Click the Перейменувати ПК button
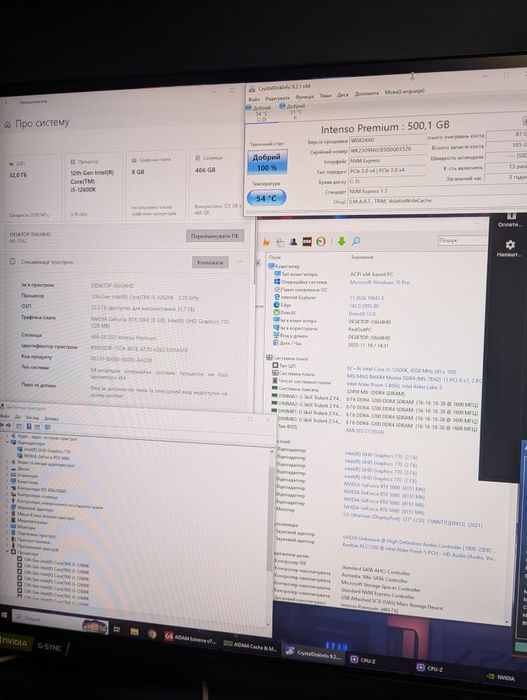The width and height of the screenshot is (527, 700). click(x=215, y=236)
